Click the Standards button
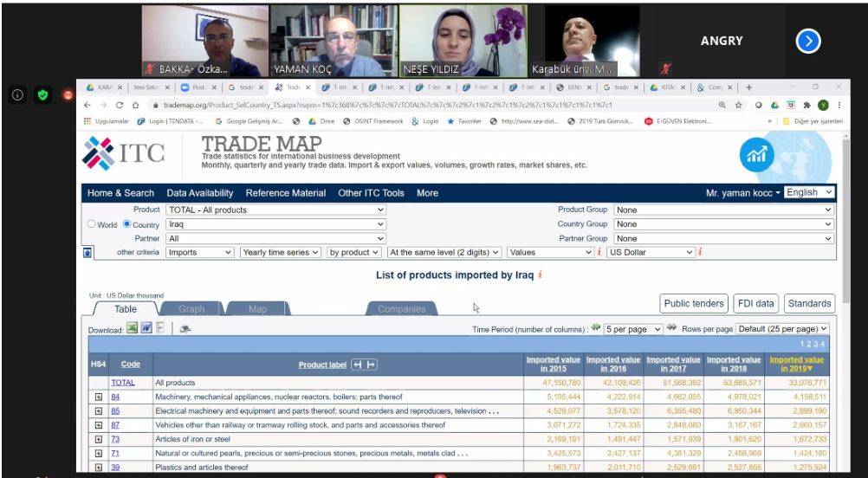Image resolution: width=868 pixels, height=478 pixels. [809, 303]
